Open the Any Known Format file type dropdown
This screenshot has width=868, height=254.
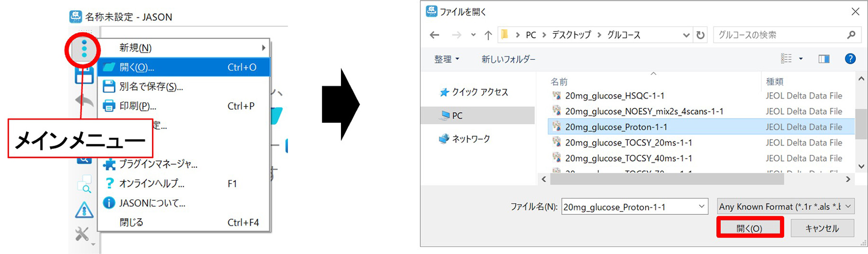pyautogui.click(x=786, y=207)
